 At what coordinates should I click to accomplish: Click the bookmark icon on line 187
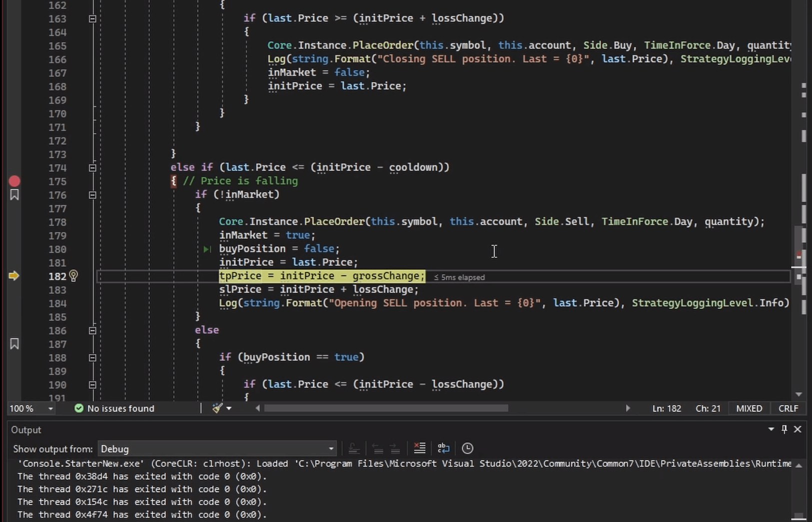pos(14,344)
